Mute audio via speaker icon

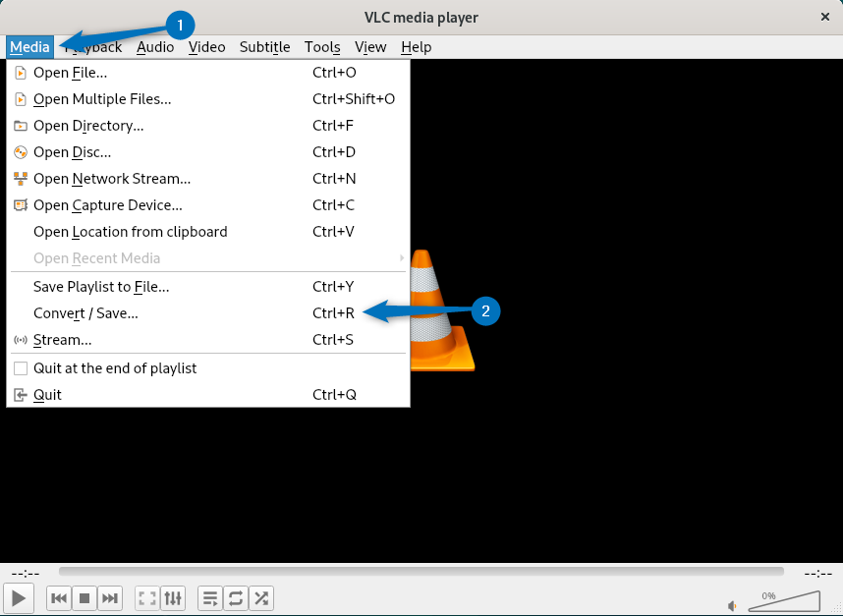click(x=732, y=605)
